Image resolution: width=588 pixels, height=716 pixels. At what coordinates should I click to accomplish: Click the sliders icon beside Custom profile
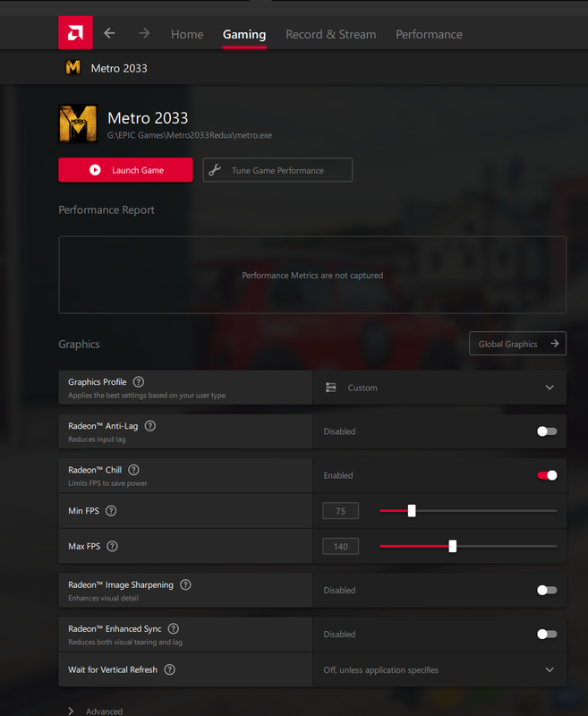[331, 388]
